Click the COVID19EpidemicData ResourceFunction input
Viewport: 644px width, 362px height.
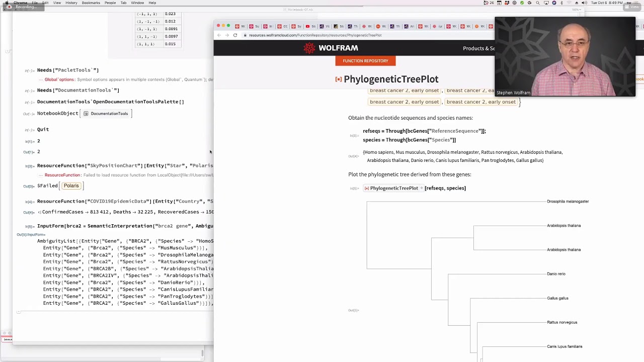click(x=125, y=202)
